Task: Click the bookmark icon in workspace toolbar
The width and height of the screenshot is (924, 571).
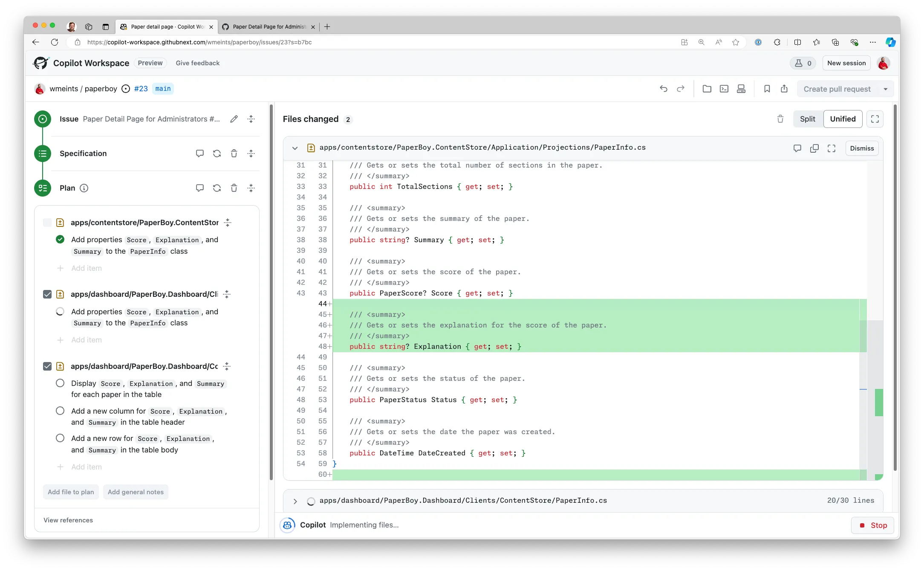Action: (x=767, y=89)
